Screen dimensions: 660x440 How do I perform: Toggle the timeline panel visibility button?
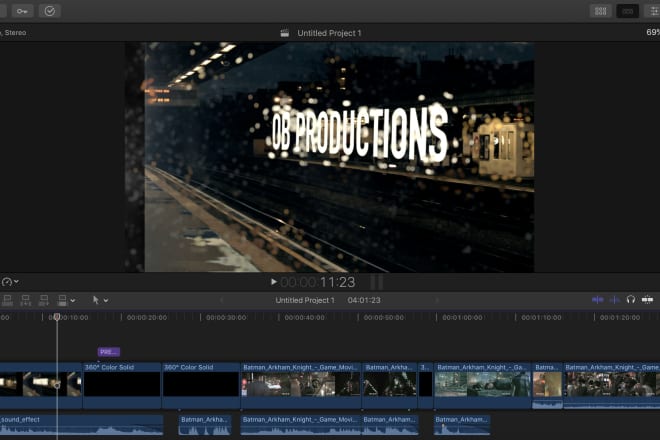pyautogui.click(x=627, y=11)
